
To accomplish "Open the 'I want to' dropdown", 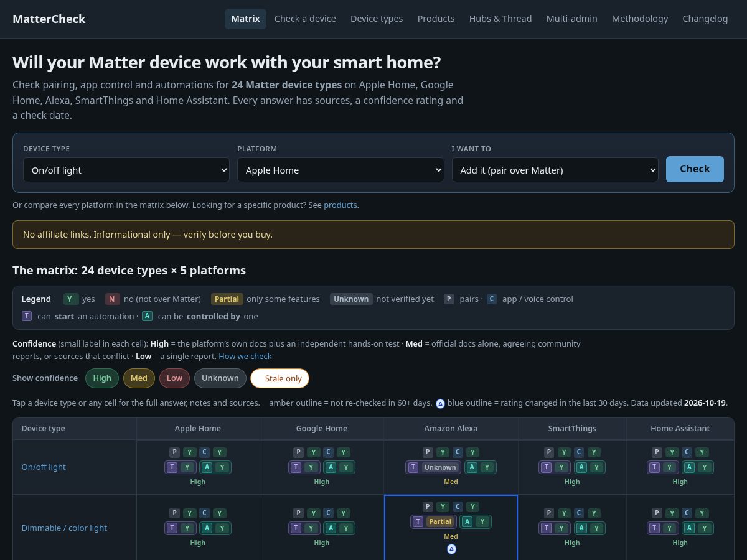I will pos(555,170).
